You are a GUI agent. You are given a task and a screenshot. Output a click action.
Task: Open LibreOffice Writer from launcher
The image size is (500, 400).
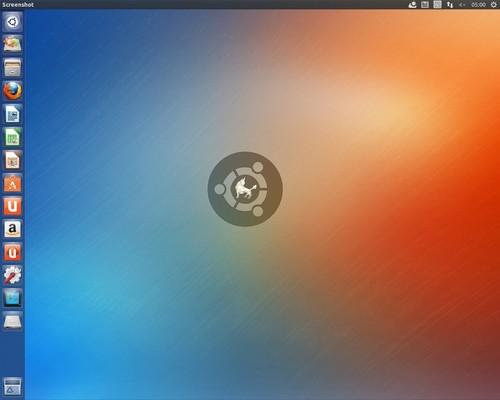[x=12, y=114]
